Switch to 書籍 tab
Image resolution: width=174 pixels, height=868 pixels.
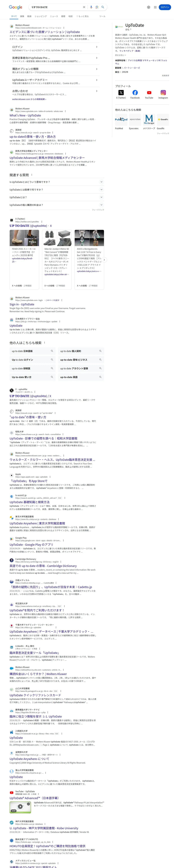point(63,16)
